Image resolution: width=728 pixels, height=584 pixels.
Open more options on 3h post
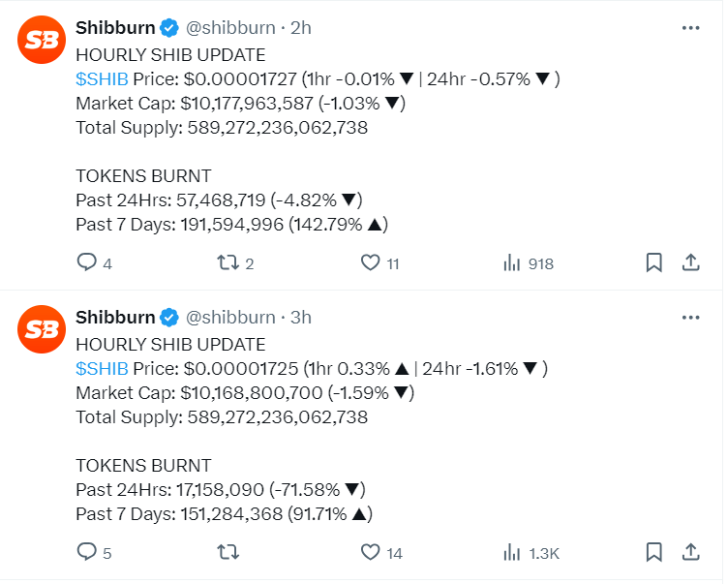[x=690, y=318]
